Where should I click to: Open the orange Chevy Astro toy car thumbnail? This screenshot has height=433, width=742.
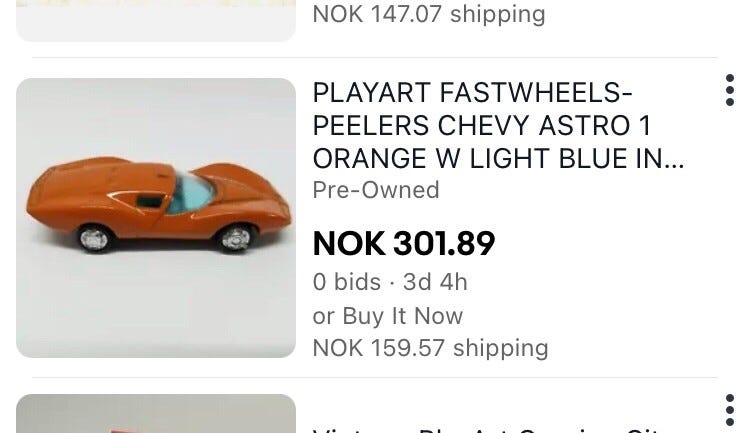(x=156, y=218)
